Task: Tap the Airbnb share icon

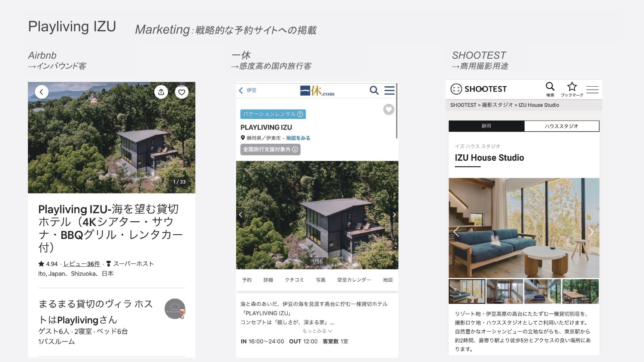Action: [x=161, y=92]
